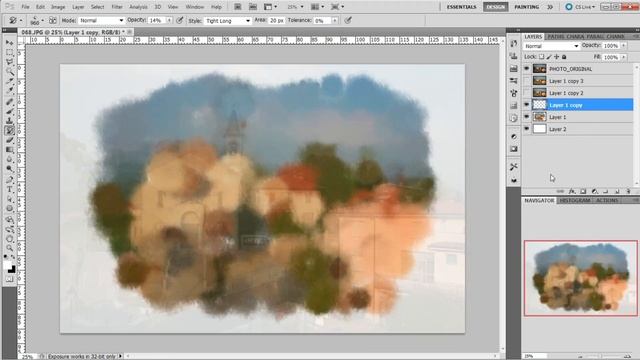The height and width of the screenshot is (360, 640).
Task: Open the Mode dropdown in options bar
Action: (101, 20)
